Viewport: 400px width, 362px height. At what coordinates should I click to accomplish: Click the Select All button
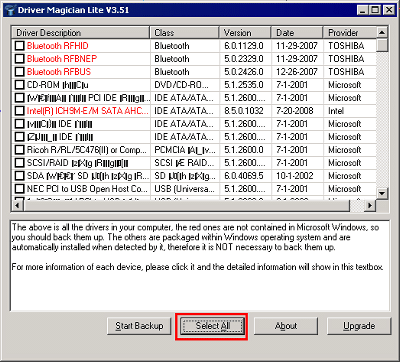[212, 326]
